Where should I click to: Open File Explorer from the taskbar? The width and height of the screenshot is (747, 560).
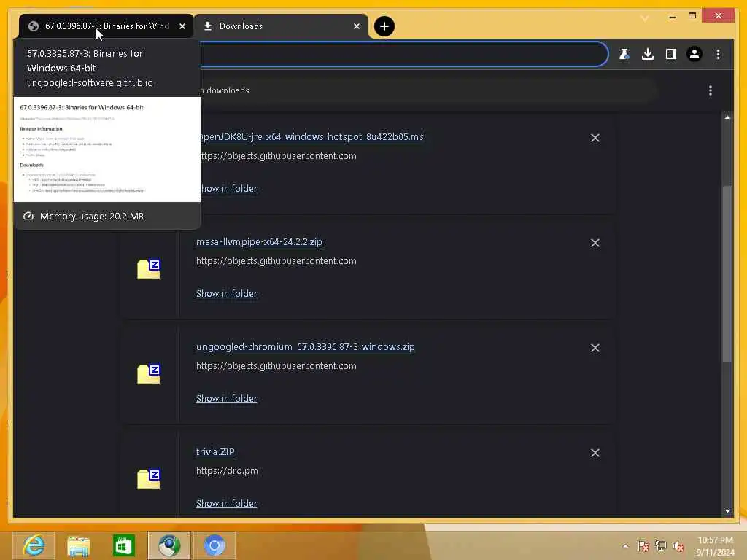tap(79, 545)
